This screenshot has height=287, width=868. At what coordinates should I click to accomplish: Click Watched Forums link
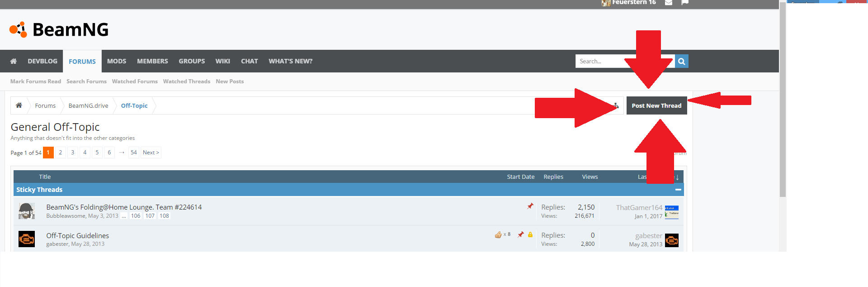(x=135, y=81)
